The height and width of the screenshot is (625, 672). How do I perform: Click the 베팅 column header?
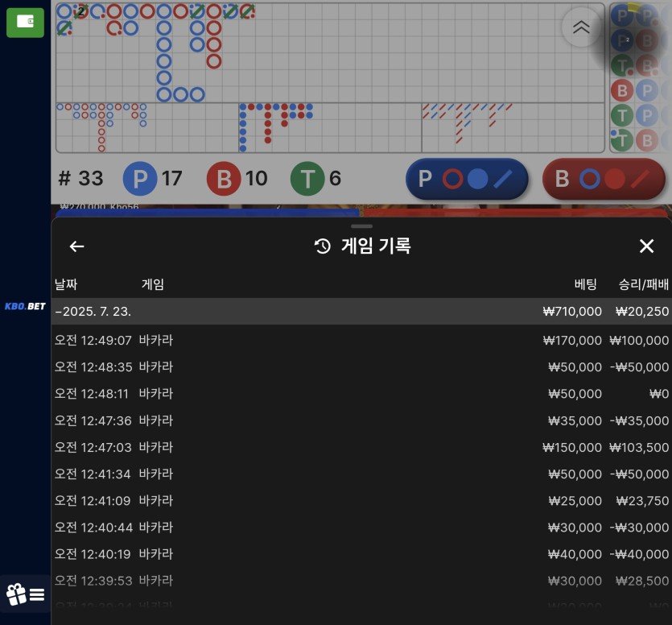585,284
